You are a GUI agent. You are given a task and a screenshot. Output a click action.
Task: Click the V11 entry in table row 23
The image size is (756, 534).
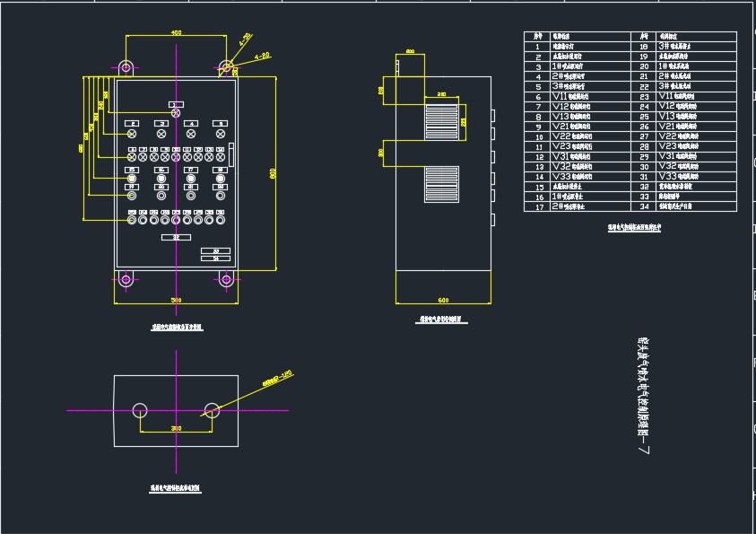coord(676,96)
